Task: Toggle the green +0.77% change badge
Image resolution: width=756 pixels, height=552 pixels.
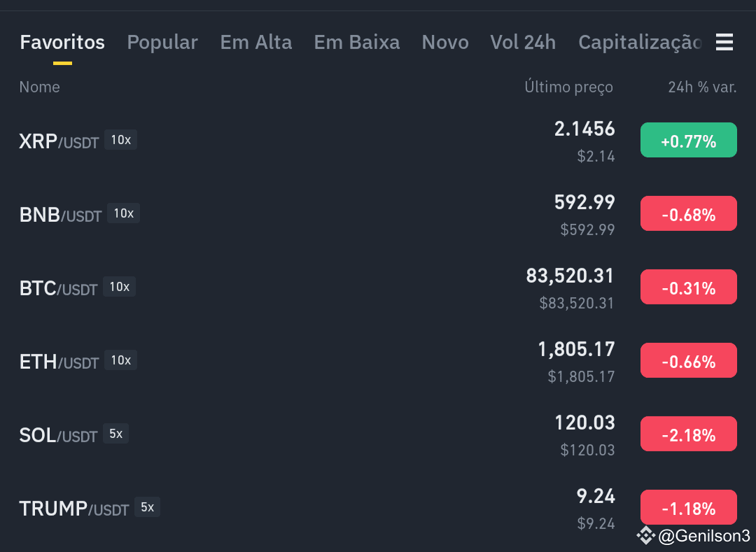Action: click(689, 140)
